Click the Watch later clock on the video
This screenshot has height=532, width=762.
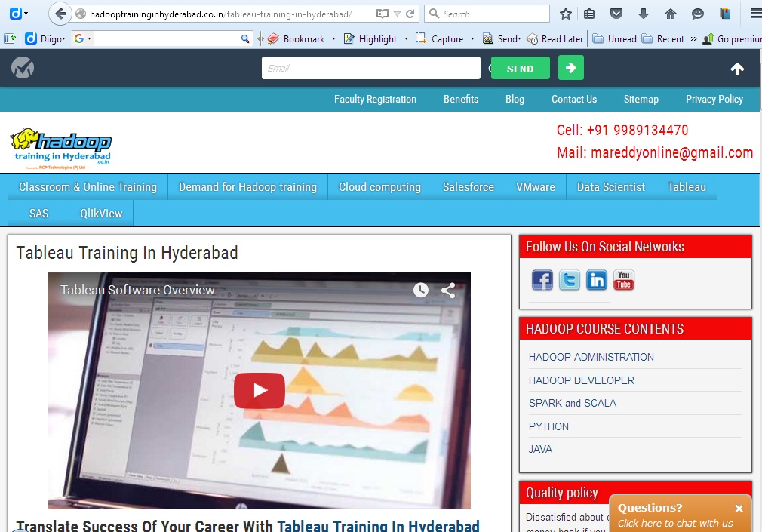(421, 291)
